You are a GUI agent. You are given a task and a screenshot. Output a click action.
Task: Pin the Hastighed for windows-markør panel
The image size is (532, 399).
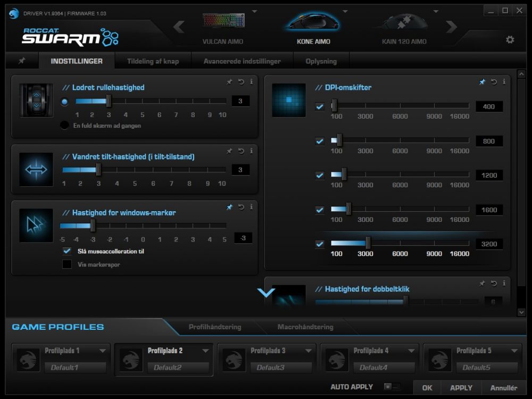(x=230, y=207)
